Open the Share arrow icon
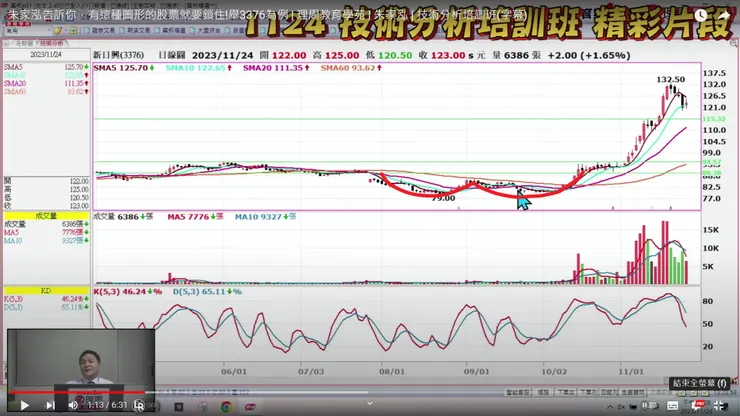Screen dimensions: 740x416 (723, 15)
